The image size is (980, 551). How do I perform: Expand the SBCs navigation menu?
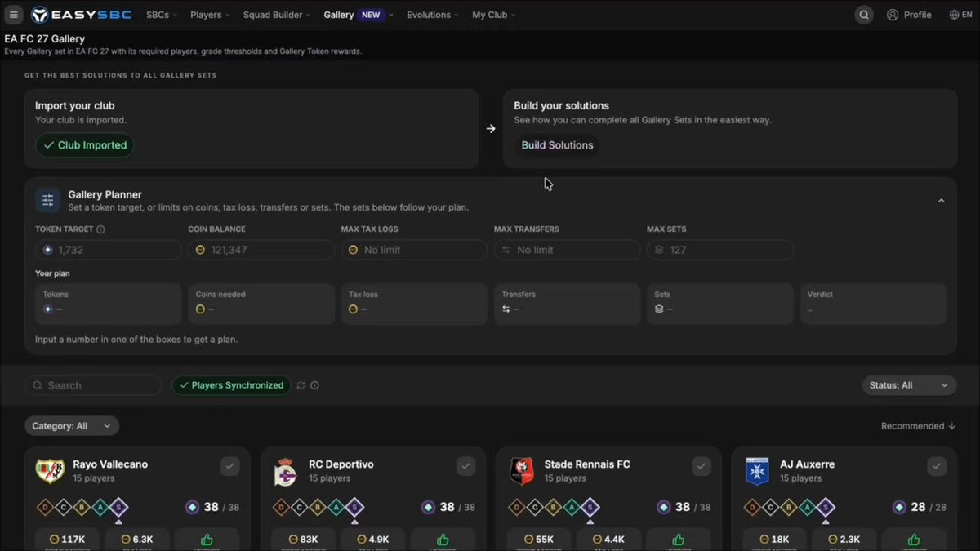tap(163, 15)
